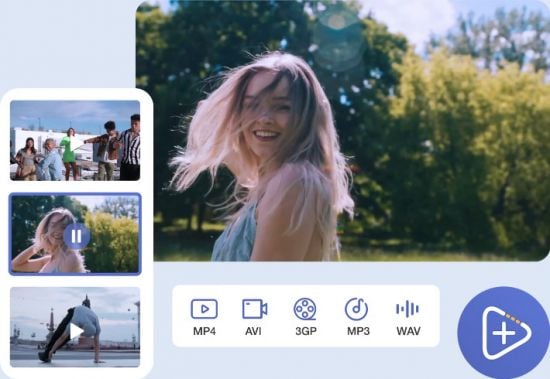Click the 3GP text label
550x379 pixels.
[x=306, y=331]
